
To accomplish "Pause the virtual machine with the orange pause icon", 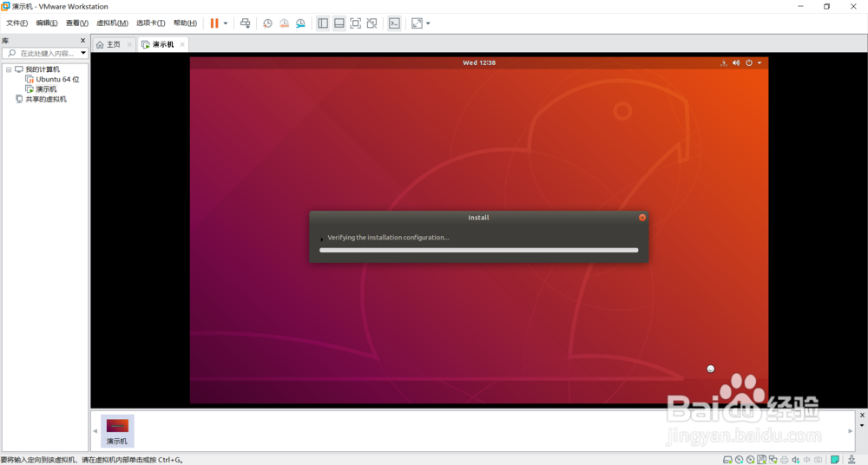I will pyautogui.click(x=214, y=23).
